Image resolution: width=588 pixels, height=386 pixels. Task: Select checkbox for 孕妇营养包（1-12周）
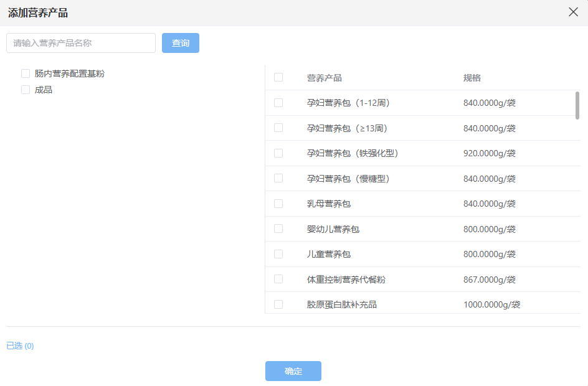point(278,103)
